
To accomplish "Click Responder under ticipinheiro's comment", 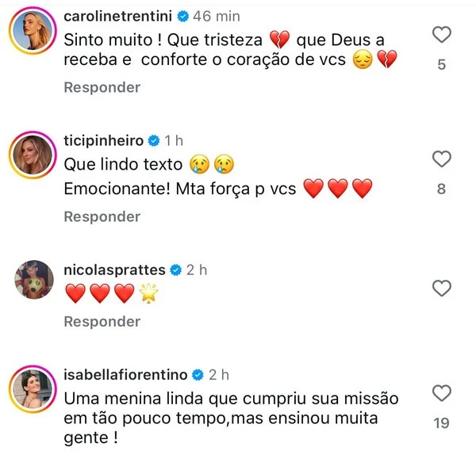I will [102, 216].
